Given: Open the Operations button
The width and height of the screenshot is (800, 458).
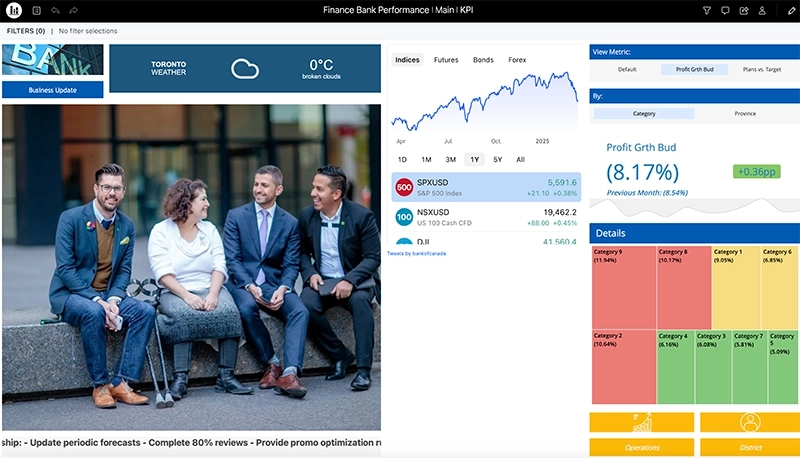Looking at the screenshot, I should (642, 447).
